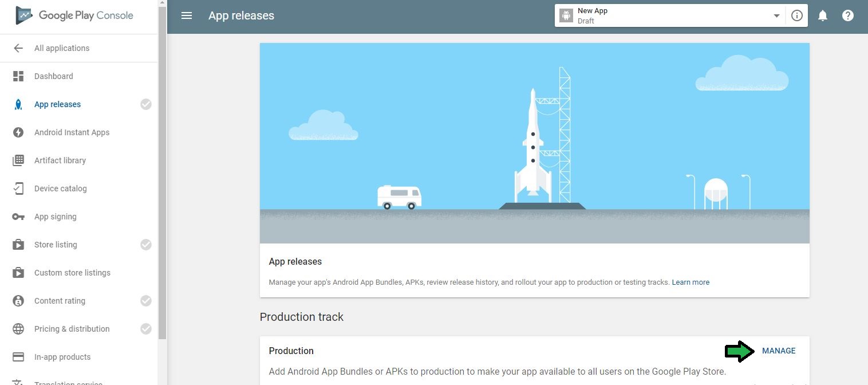Click the App signing key icon
Screen dimensions: 868x385
18,217
